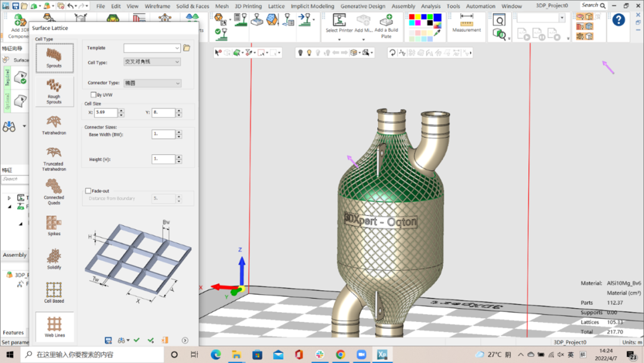
Task: Click the Base Width (BW) input field
Action: point(163,134)
